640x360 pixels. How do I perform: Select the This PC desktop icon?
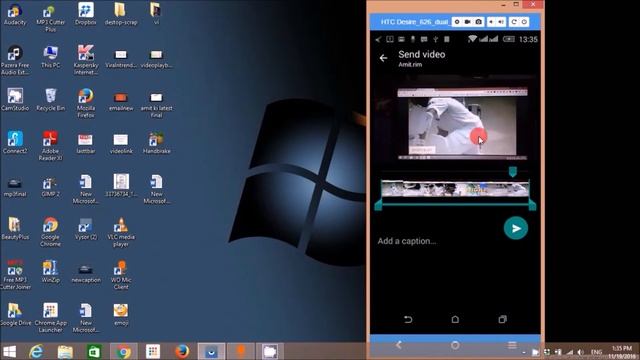[x=50, y=57]
